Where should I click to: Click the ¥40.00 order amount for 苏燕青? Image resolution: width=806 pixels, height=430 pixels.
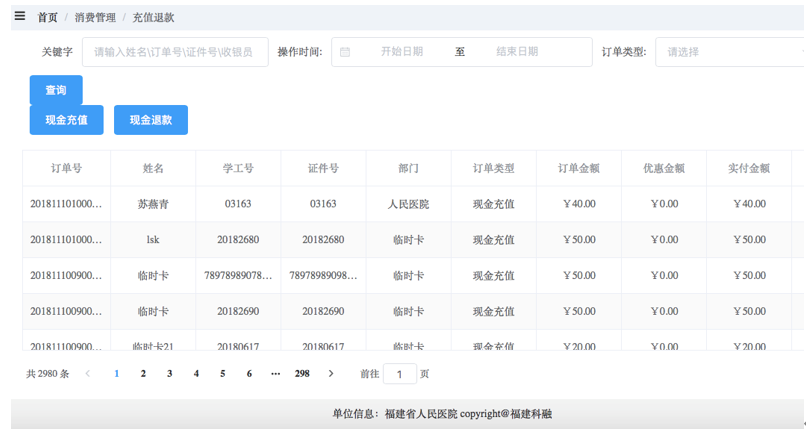point(579,204)
